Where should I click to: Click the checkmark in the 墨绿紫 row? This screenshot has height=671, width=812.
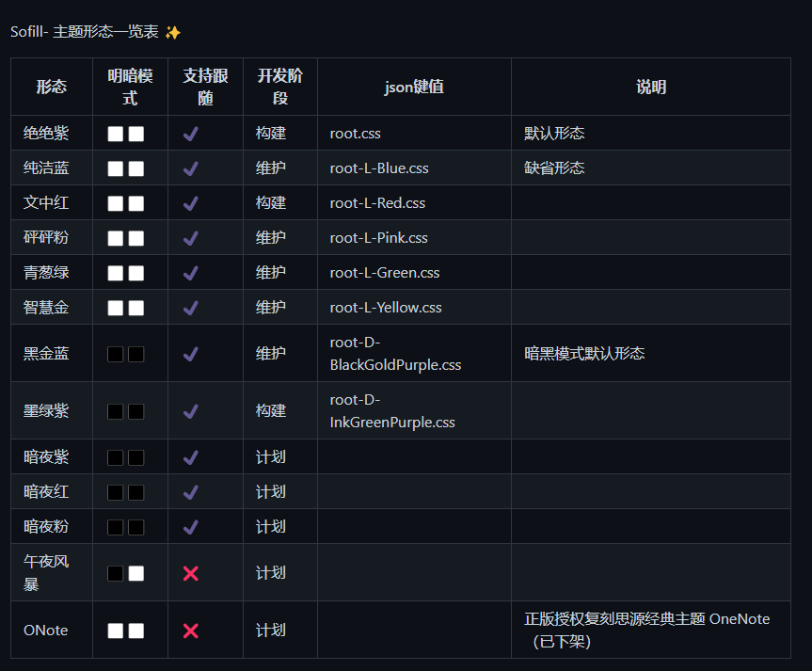click(x=191, y=411)
